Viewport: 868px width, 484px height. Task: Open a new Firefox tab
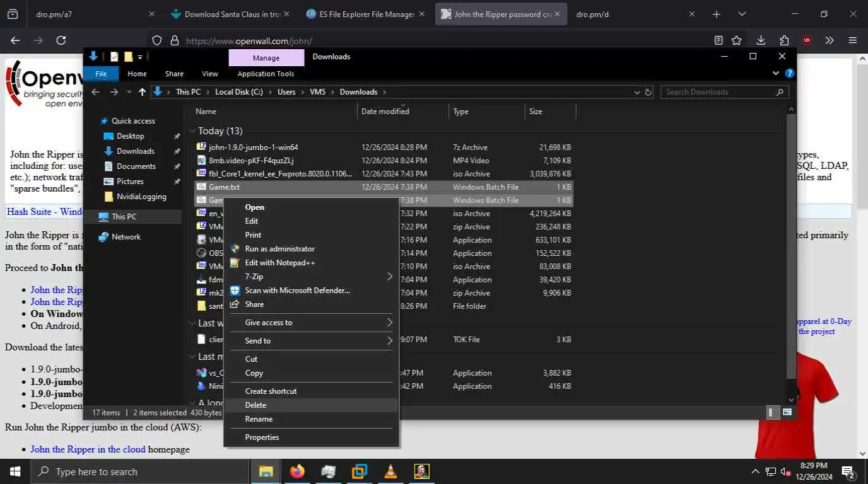pyautogui.click(x=717, y=14)
